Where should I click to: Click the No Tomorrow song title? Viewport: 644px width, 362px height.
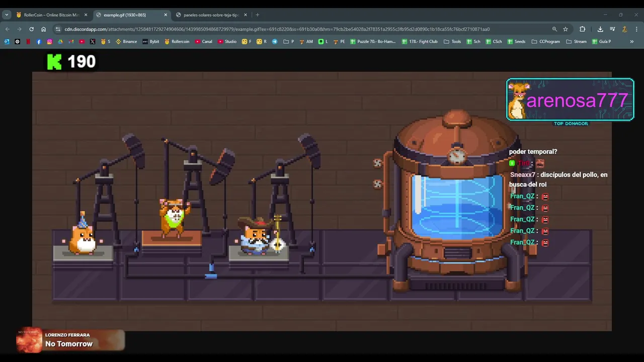[69, 344]
